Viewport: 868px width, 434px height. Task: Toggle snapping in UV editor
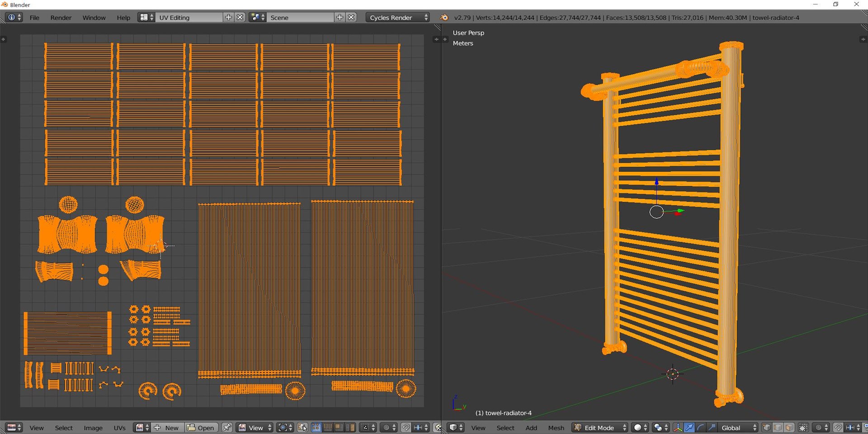click(406, 428)
